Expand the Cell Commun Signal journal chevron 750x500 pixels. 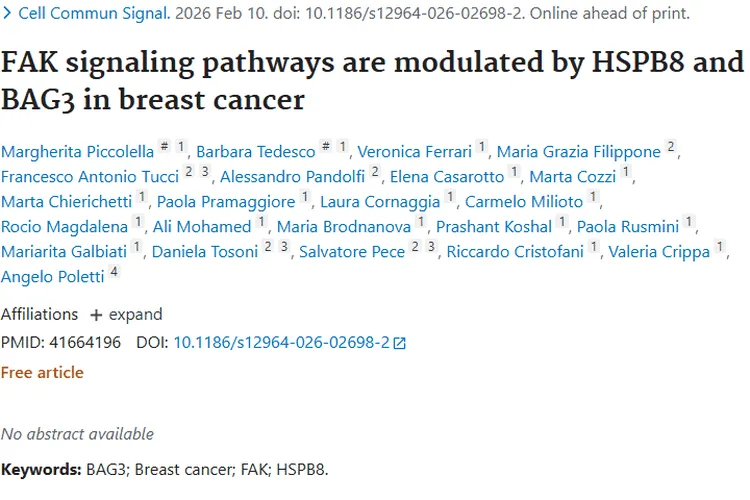pyautogui.click(x=8, y=14)
